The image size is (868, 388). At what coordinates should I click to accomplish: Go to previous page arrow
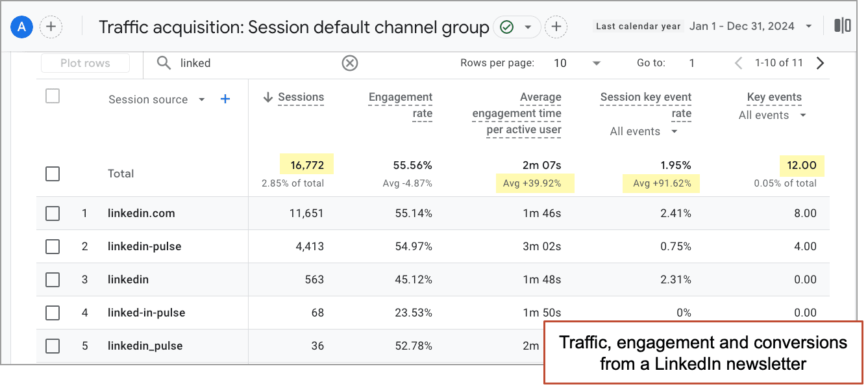point(738,63)
